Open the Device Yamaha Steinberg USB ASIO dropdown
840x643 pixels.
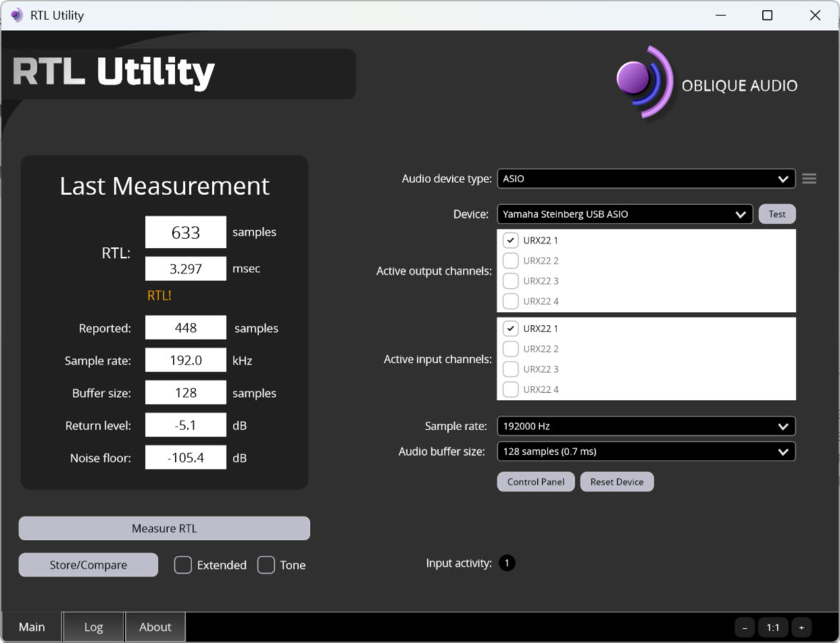click(624, 214)
